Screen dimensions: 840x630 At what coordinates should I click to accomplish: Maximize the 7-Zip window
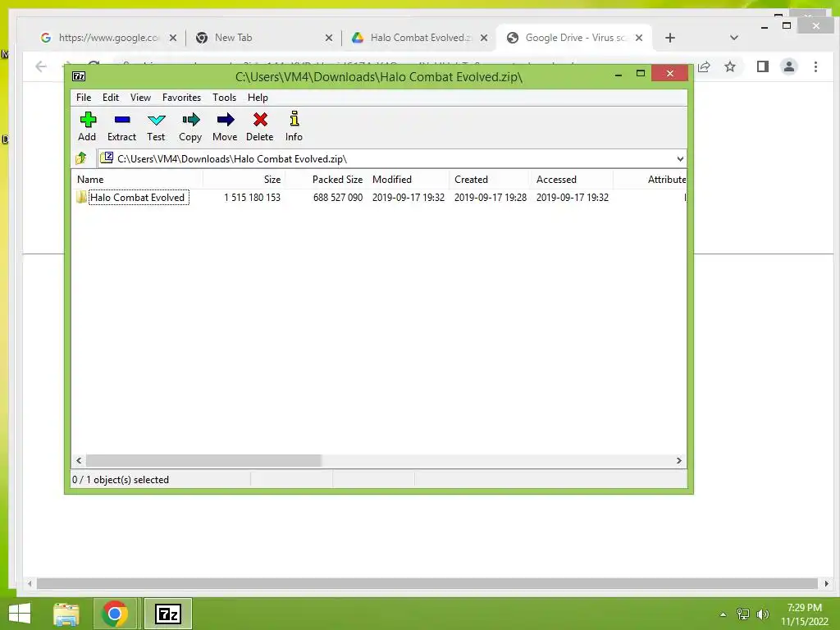point(640,73)
